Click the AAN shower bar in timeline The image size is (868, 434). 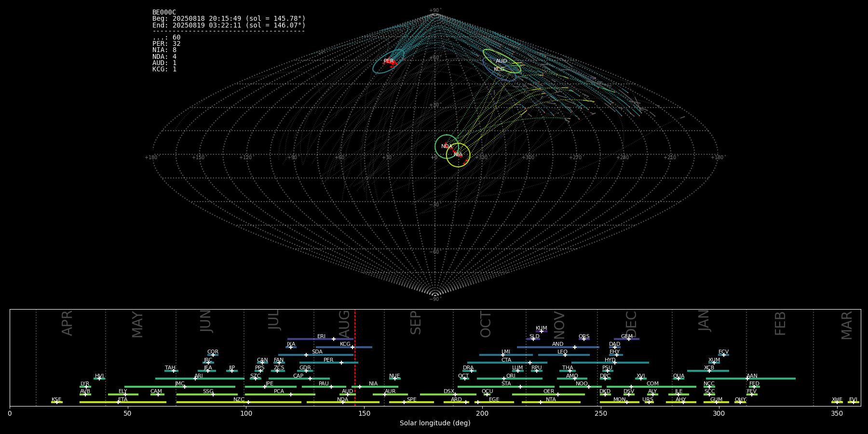pos(751,379)
